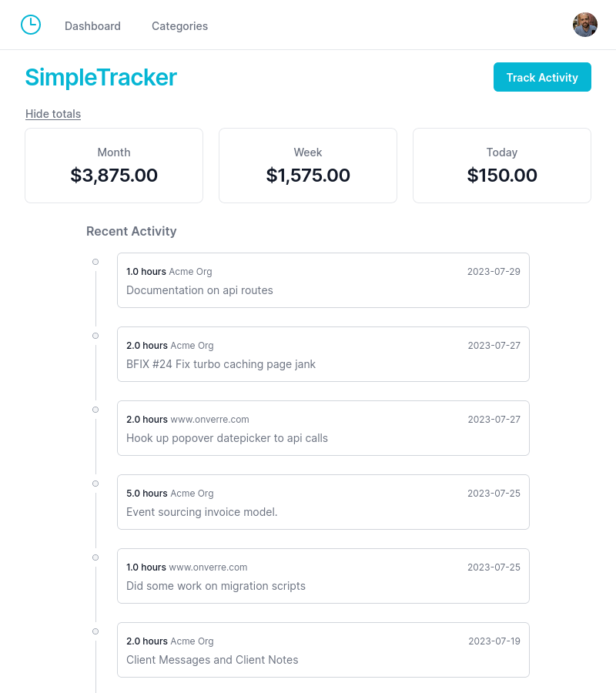Open the Event sourcing invoice model entry

click(x=323, y=502)
